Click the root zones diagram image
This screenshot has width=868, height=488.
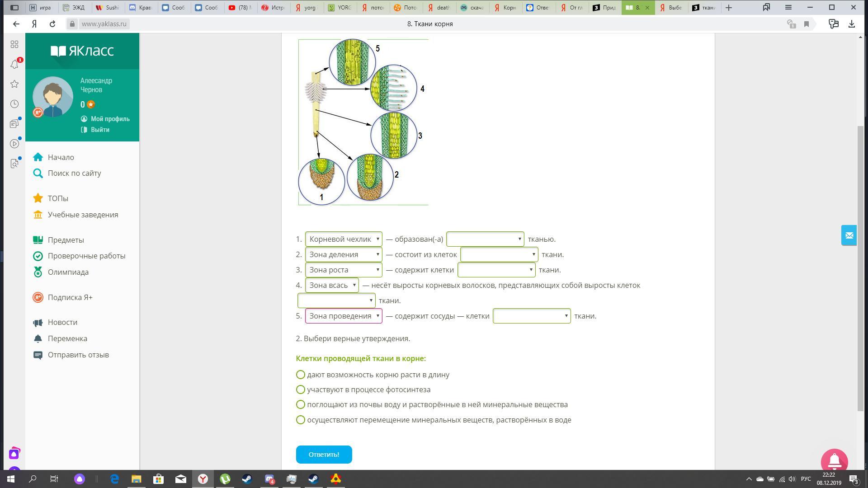[363, 122]
